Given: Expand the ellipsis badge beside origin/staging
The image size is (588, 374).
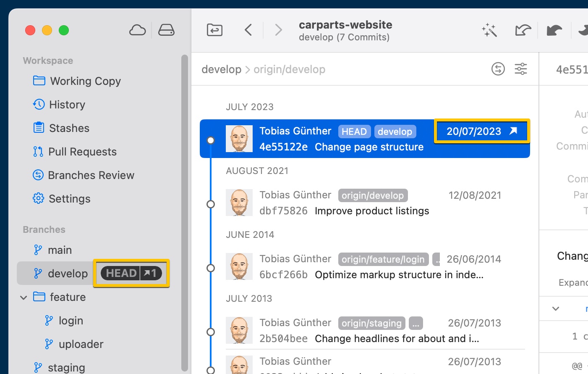Looking at the screenshot, I should pos(416,323).
